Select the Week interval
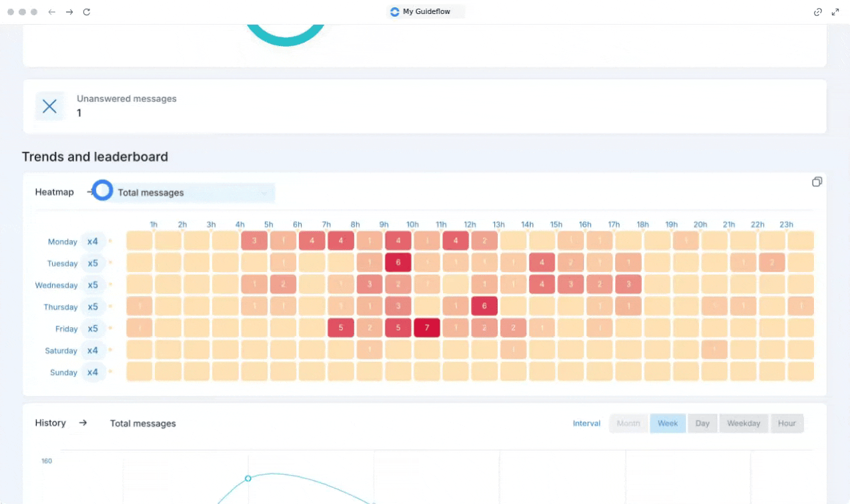This screenshot has height=504, width=850. click(x=668, y=423)
